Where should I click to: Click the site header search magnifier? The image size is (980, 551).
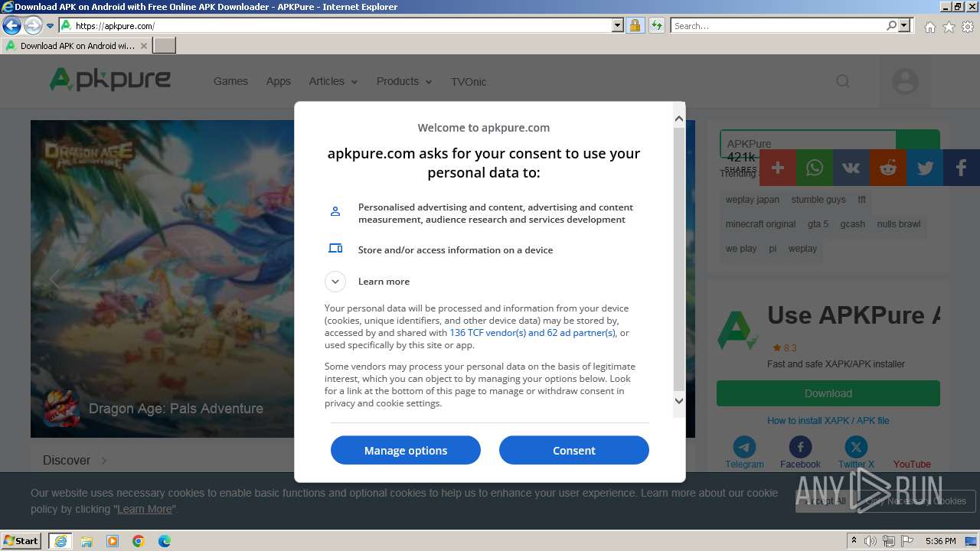tap(843, 81)
